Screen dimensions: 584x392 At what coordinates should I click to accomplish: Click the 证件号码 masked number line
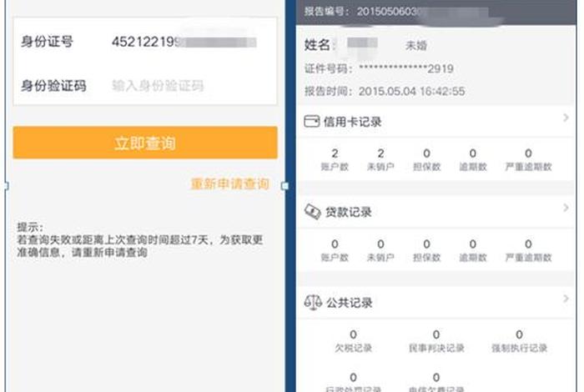[x=379, y=68]
